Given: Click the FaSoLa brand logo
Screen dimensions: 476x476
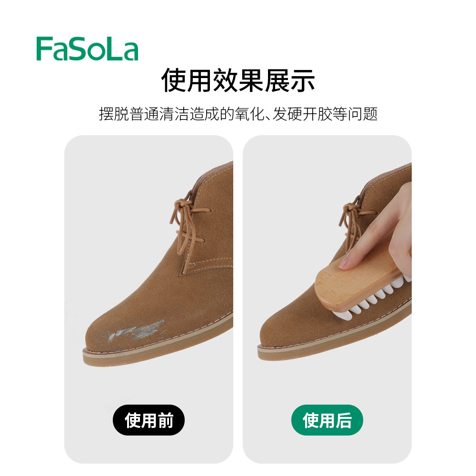Looking at the screenshot, I should click(87, 49).
